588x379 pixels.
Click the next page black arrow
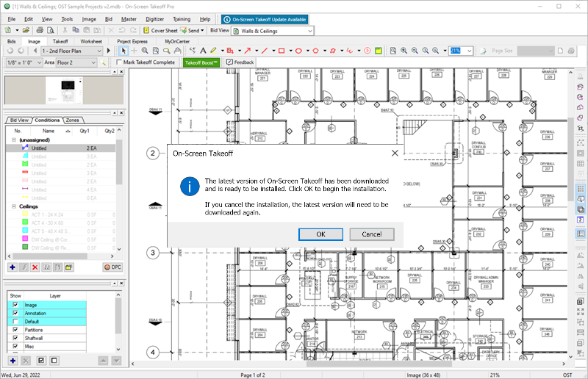109,51
